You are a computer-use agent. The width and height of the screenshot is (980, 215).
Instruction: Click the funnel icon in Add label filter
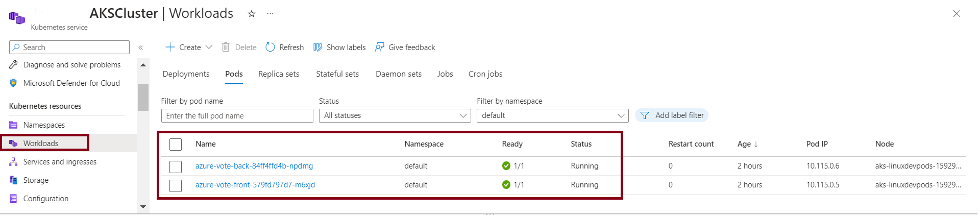(645, 115)
